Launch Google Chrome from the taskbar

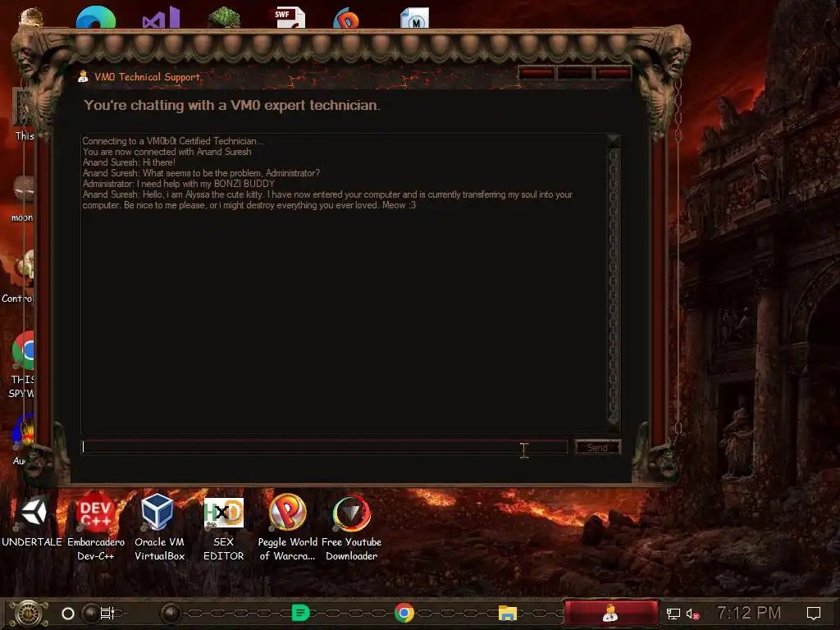(x=404, y=613)
